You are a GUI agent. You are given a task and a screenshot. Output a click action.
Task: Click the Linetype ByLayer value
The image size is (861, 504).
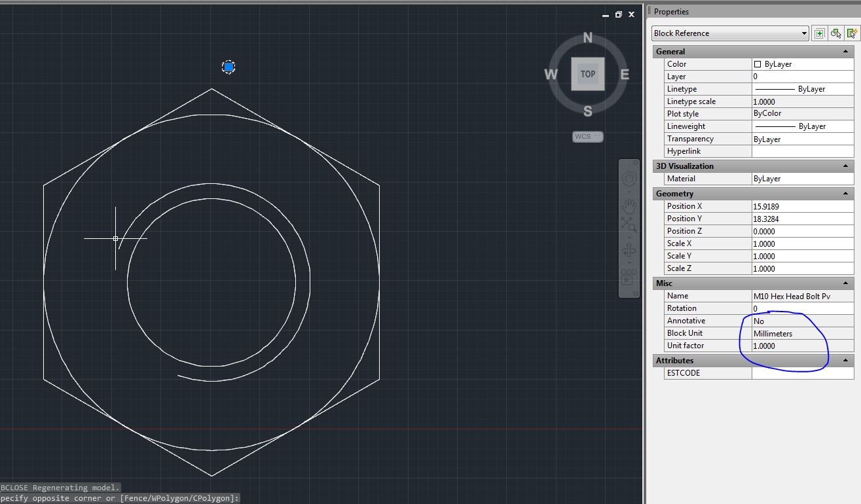click(803, 89)
